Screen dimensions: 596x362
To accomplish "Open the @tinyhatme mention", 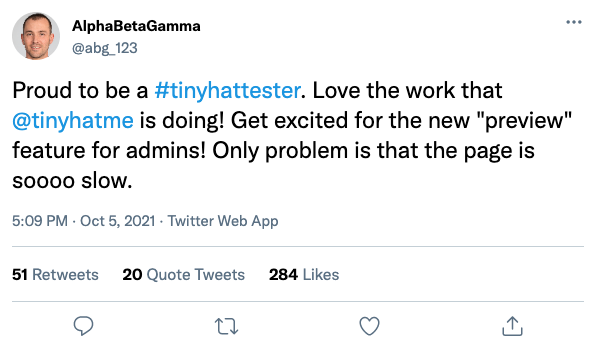I will [73, 121].
